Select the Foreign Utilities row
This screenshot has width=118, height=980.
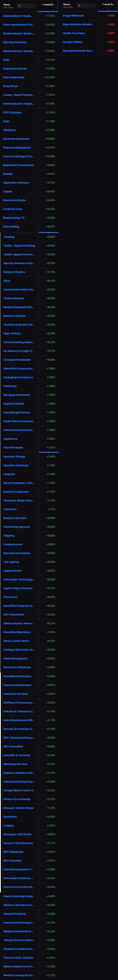coord(89,42)
